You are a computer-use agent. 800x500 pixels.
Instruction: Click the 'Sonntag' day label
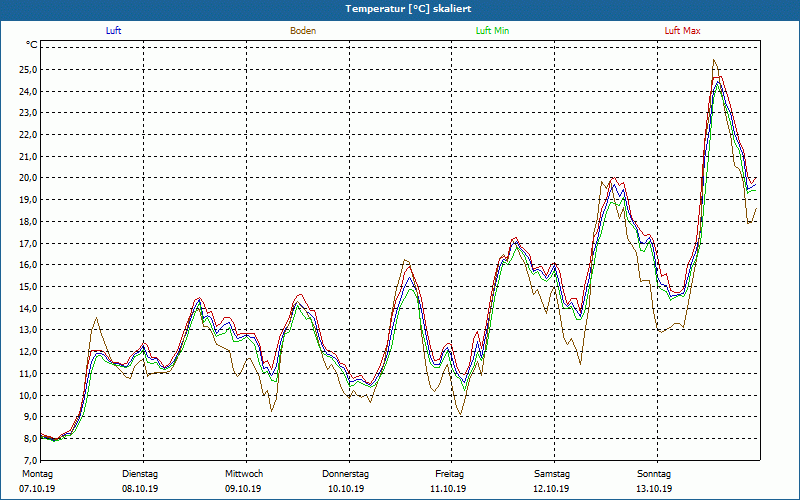[654, 474]
